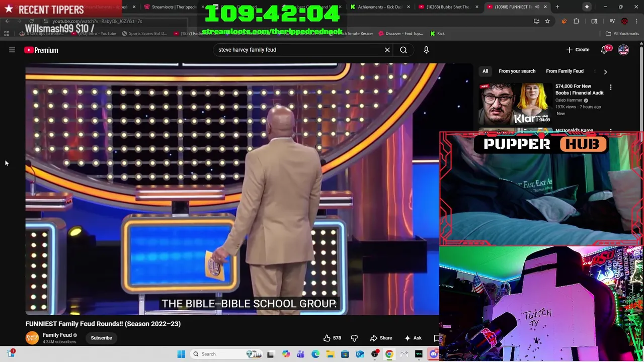Share the video
This screenshot has width=644, height=362.
[x=381, y=338]
